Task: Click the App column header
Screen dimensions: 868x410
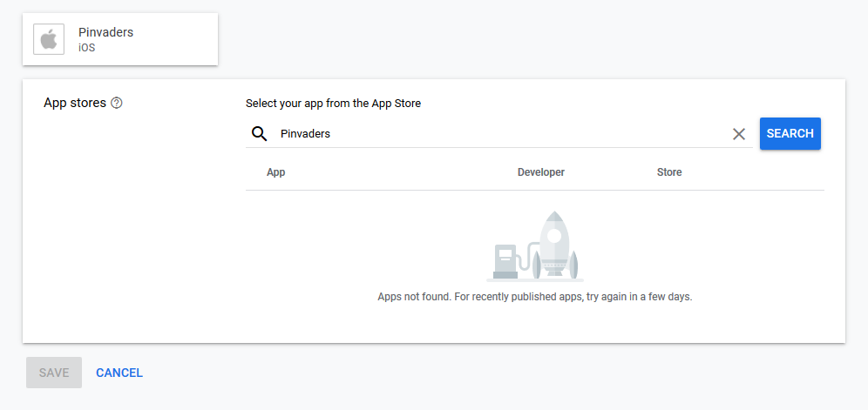Action: coord(276,172)
